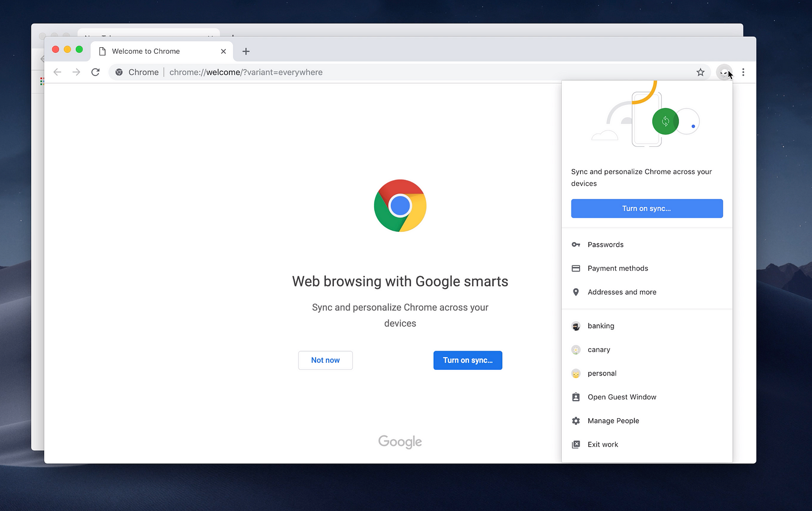Open Manage People
The height and width of the screenshot is (511, 812).
coord(647,421)
